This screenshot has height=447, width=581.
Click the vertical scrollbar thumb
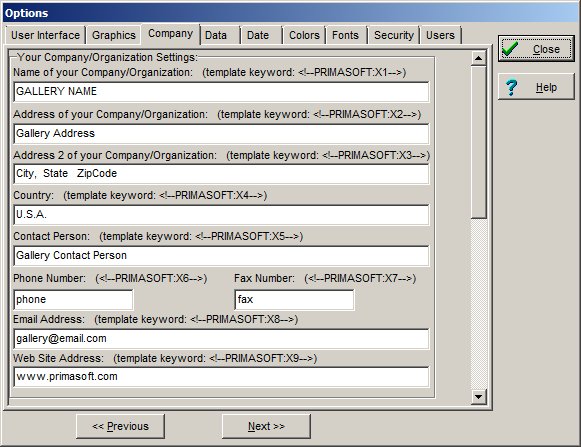[x=478, y=142]
